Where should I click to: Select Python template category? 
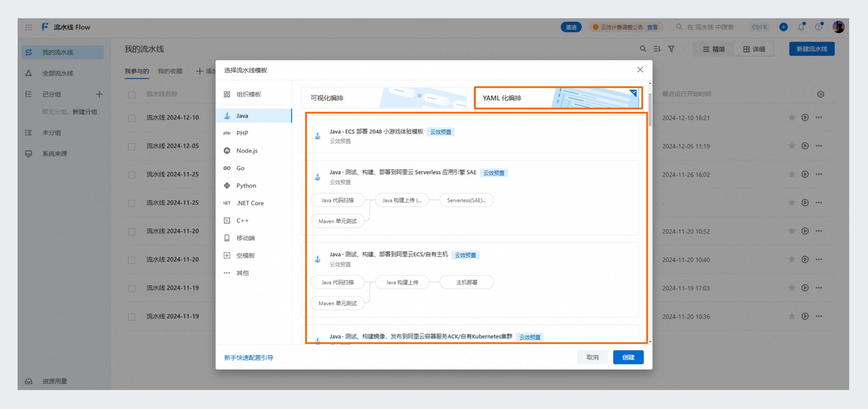click(x=253, y=186)
